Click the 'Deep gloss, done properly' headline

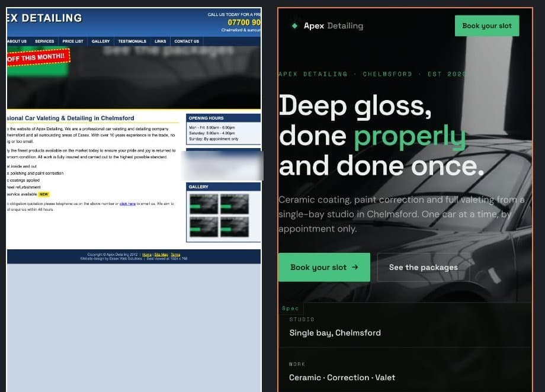tap(381, 136)
